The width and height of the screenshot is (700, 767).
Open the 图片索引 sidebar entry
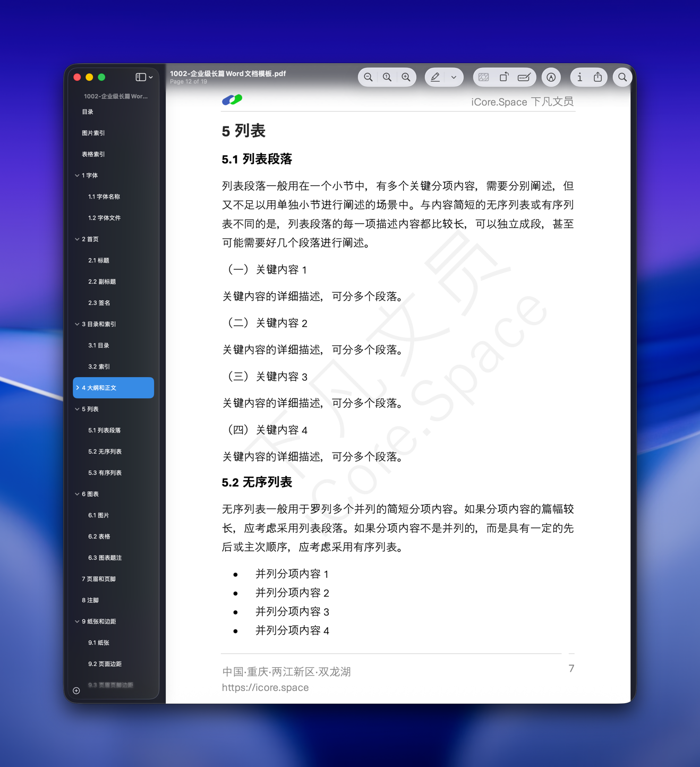pyautogui.click(x=93, y=133)
